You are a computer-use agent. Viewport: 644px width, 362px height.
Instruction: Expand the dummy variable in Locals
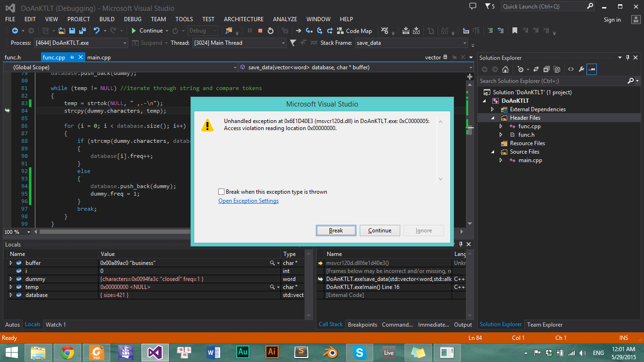(11, 279)
